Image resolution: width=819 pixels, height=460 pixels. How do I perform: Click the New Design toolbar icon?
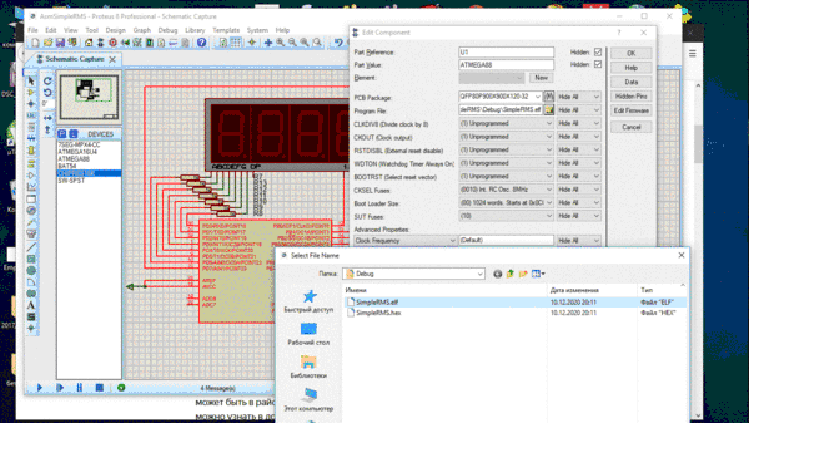tap(36, 43)
